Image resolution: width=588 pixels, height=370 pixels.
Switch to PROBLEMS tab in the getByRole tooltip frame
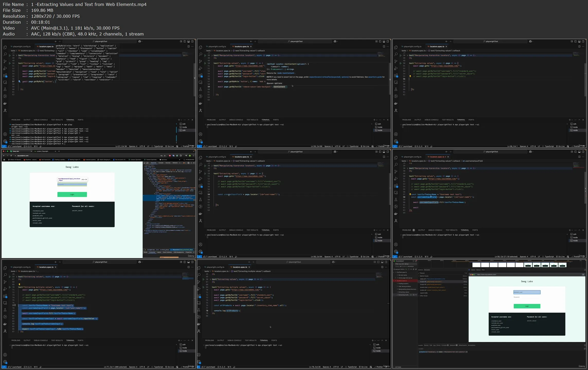(16, 120)
